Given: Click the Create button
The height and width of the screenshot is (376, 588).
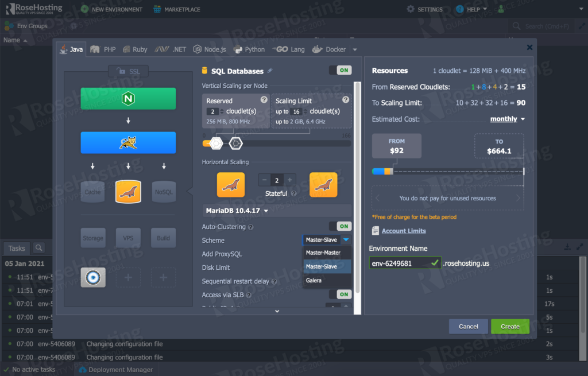Looking at the screenshot, I should pos(510,327).
